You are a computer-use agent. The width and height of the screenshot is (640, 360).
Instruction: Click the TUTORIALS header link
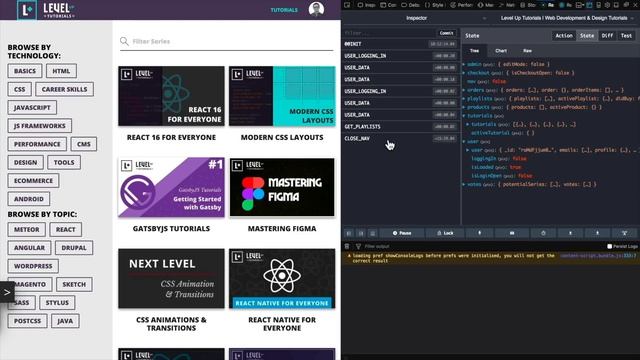tap(284, 10)
